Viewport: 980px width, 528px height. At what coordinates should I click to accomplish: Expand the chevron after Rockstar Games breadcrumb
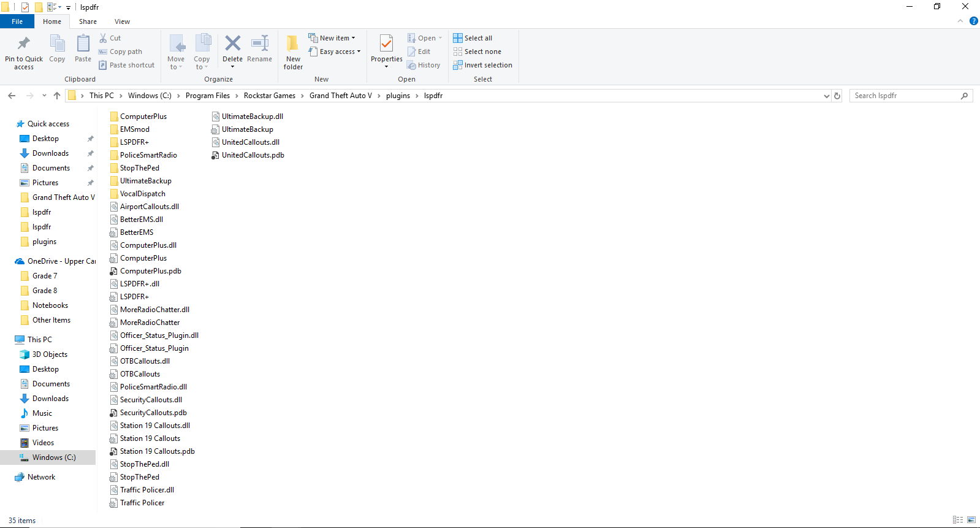point(302,96)
